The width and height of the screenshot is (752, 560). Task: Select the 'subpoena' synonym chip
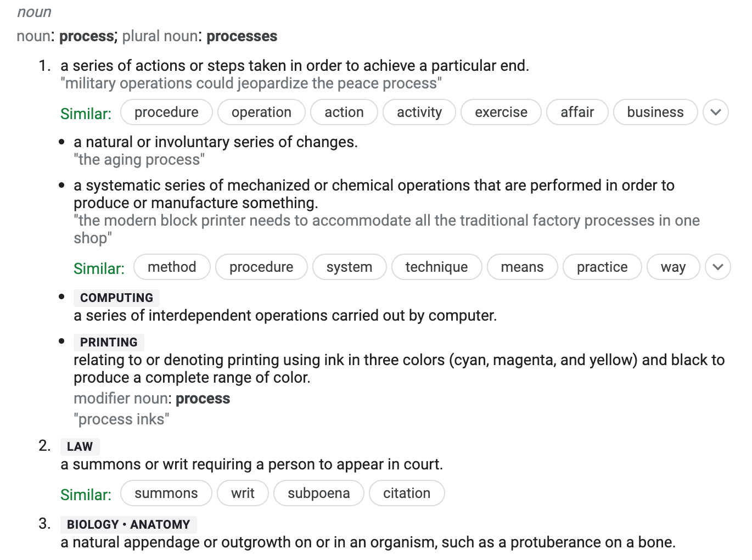tap(319, 493)
